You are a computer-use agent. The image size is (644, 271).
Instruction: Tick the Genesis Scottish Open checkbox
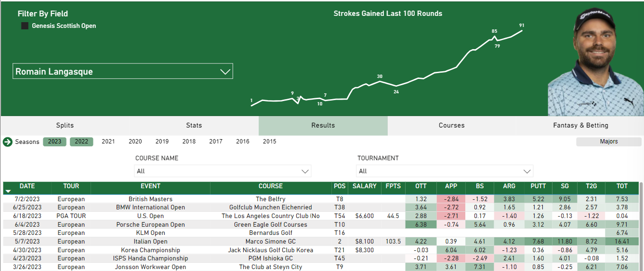[x=25, y=26]
